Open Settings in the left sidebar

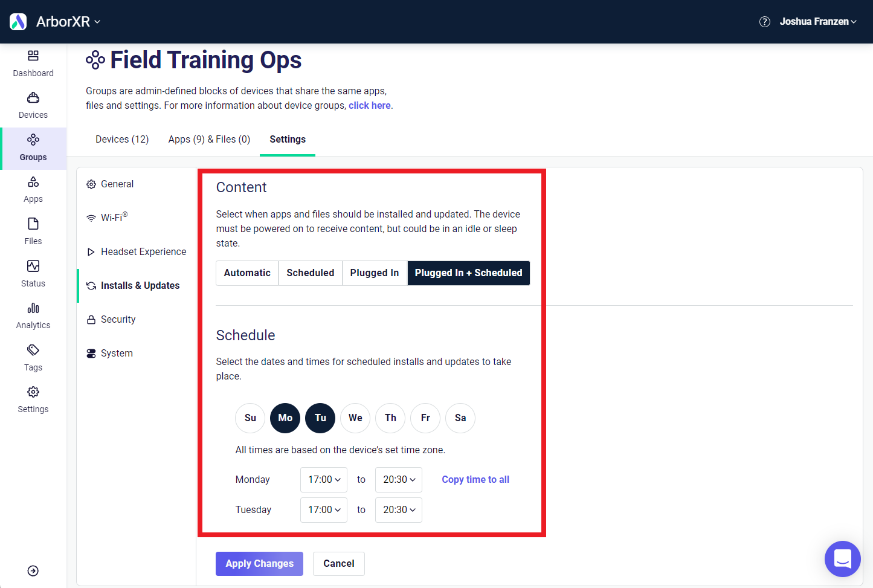pos(33,400)
